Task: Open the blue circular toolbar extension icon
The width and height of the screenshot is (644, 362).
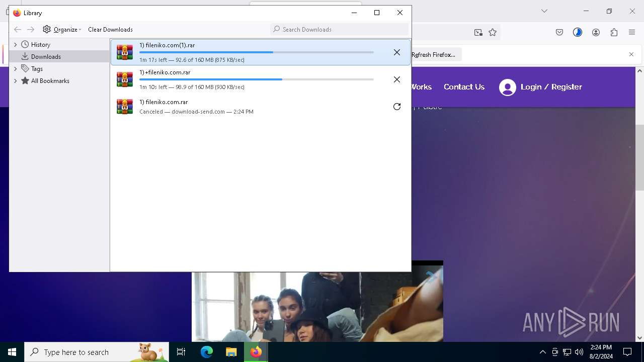Action: click(x=578, y=32)
